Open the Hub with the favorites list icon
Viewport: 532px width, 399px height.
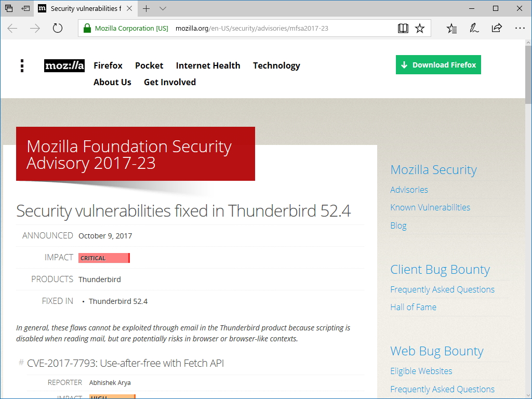coord(451,29)
